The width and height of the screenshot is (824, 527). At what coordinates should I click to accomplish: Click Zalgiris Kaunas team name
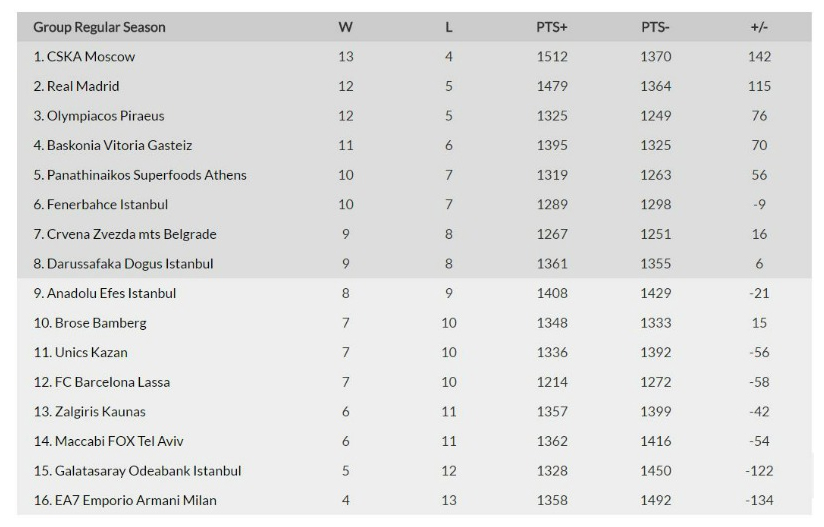[89, 412]
